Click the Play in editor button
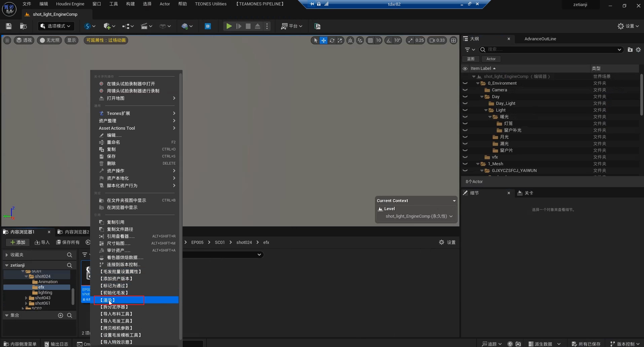 coord(229,26)
